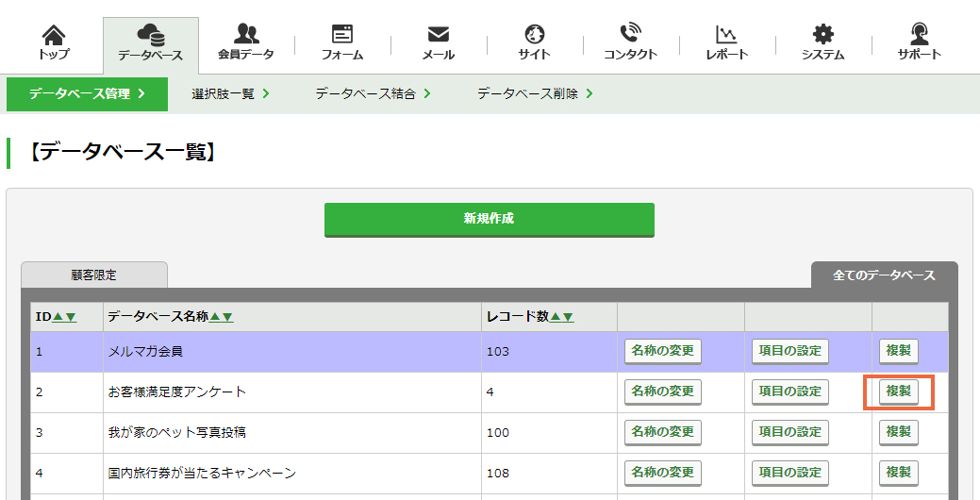The height and width of the screenshot is (500, 980).
Task: Open 項目の設定 for 国内旅行券が当たるキャンペーン
Action: [790, 474]
